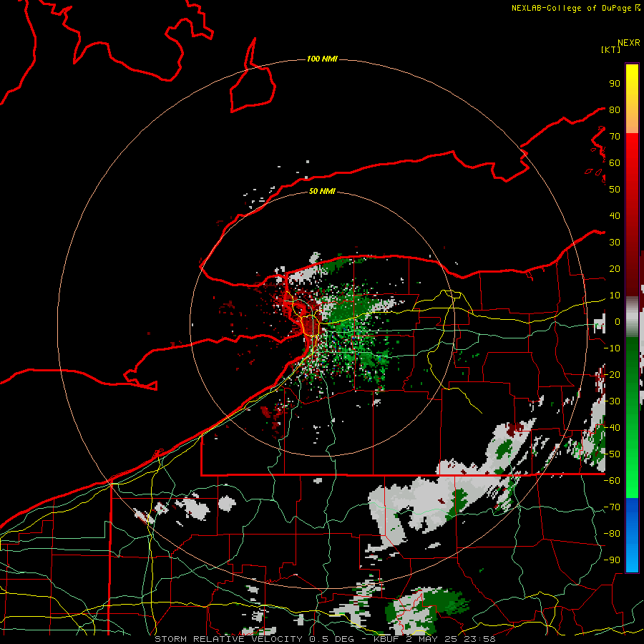Screen dimensions: 644x644
Task: Click the -30 value on the velocity scale
Action: point(612,401)
